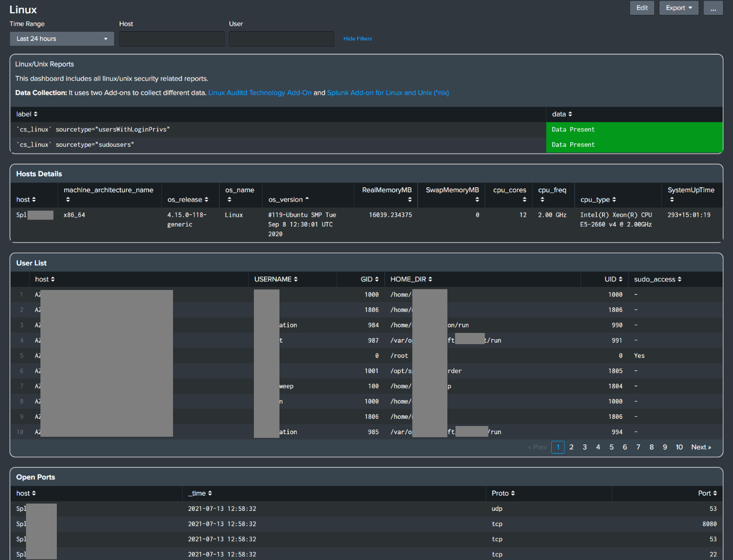
Task: Sort Hosts Details by os_name
Action: [x=240, y=194]
